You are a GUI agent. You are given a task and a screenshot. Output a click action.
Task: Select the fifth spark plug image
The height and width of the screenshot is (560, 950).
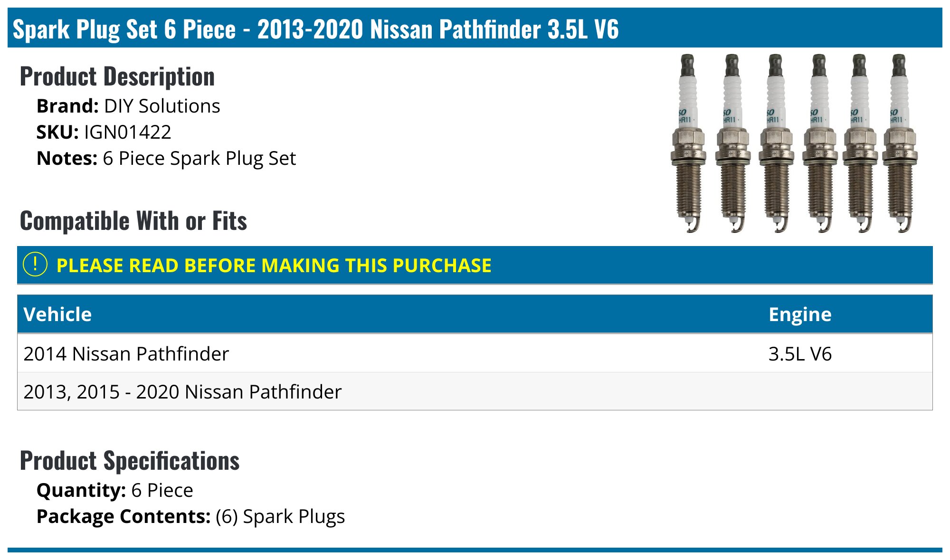click(x=860, y=143)
